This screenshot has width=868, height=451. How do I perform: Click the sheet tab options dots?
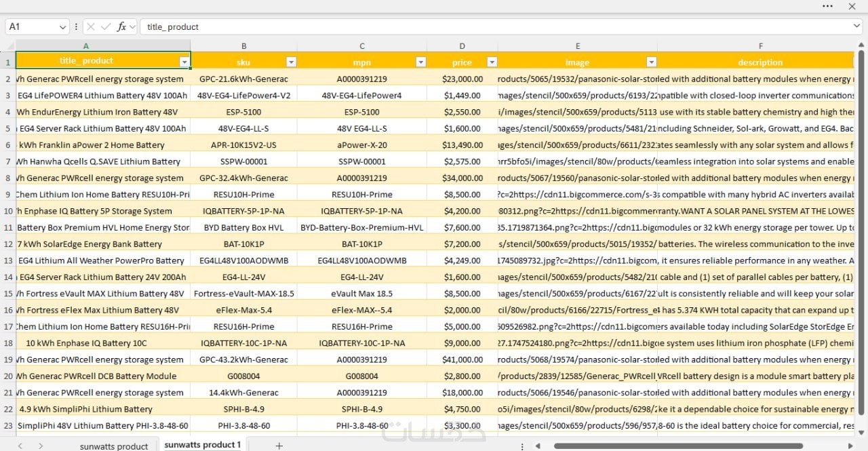click(x=522, y=446)
